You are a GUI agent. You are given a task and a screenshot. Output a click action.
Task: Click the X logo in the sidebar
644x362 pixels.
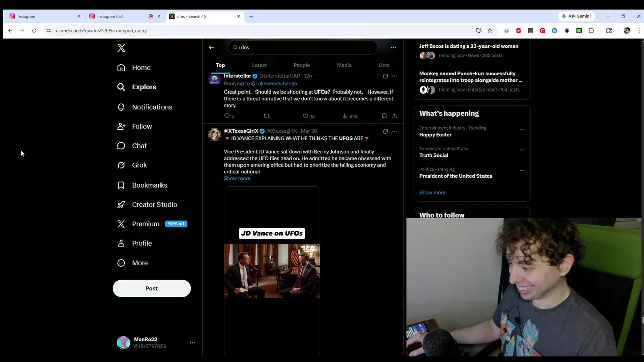click(x=121, y=48)
